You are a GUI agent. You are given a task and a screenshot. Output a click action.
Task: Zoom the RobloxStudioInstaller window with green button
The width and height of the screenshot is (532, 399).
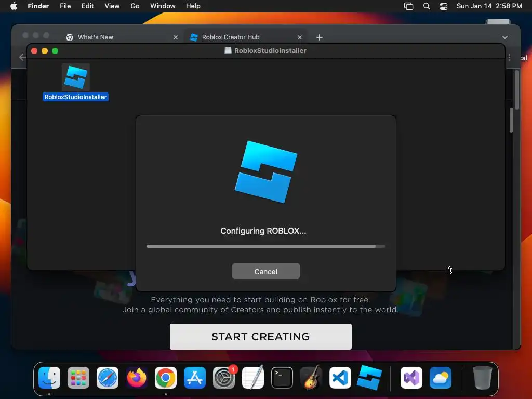[55, 51]
